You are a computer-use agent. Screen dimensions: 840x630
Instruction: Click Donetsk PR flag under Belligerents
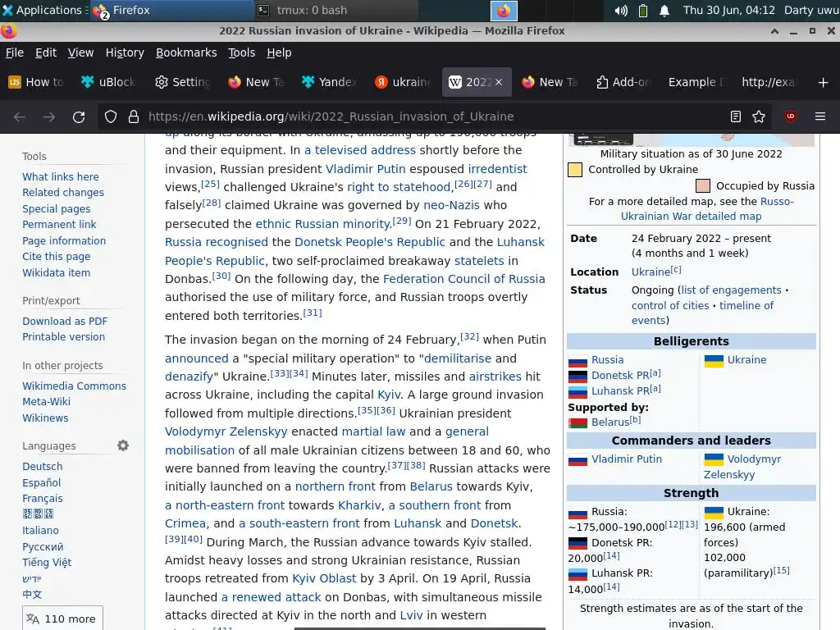tap(577, 376)
